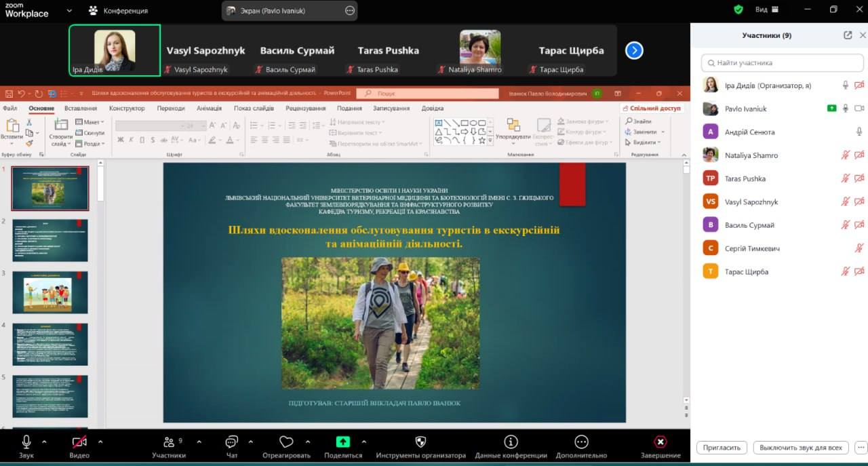
Task: Open the Chat panel icon
Action: click(x=231, y=442)
